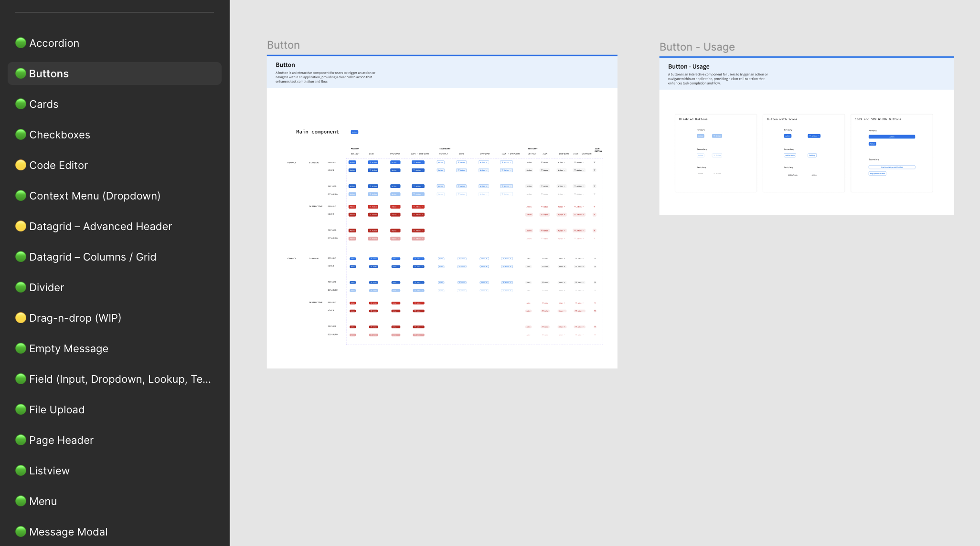This screenshot has height=546, width=980.
Task: Select the Buttons page in sidebar
Action: 115,73
